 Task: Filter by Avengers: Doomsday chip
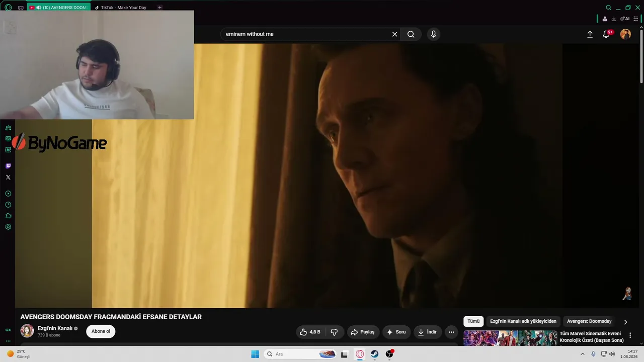(x=589, y=321)
